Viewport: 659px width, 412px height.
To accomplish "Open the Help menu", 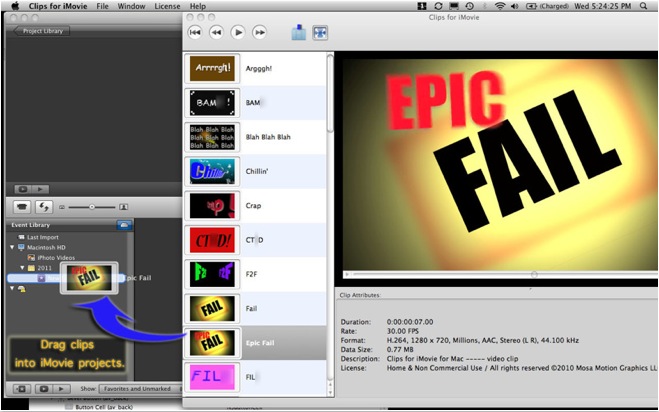I will [198, 6].
